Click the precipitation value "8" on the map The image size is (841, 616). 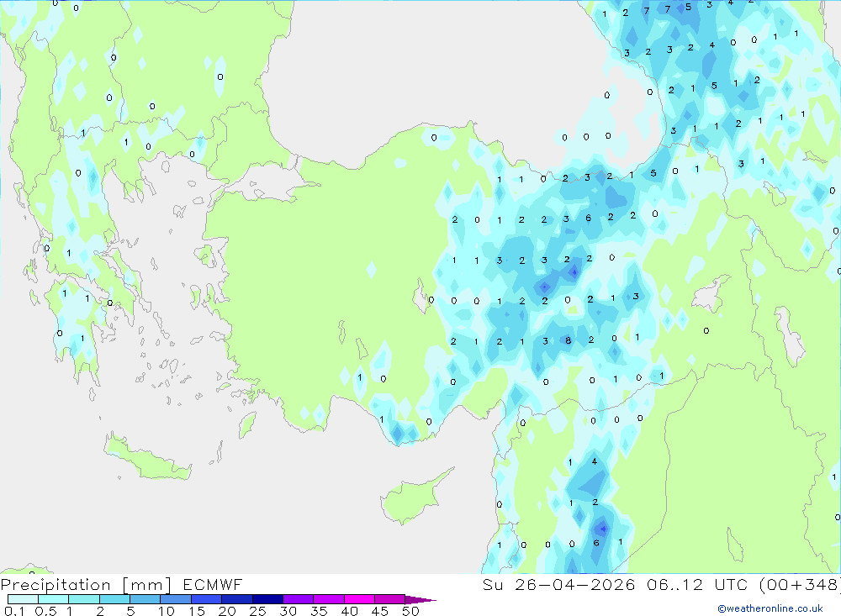tap(568, 340)
